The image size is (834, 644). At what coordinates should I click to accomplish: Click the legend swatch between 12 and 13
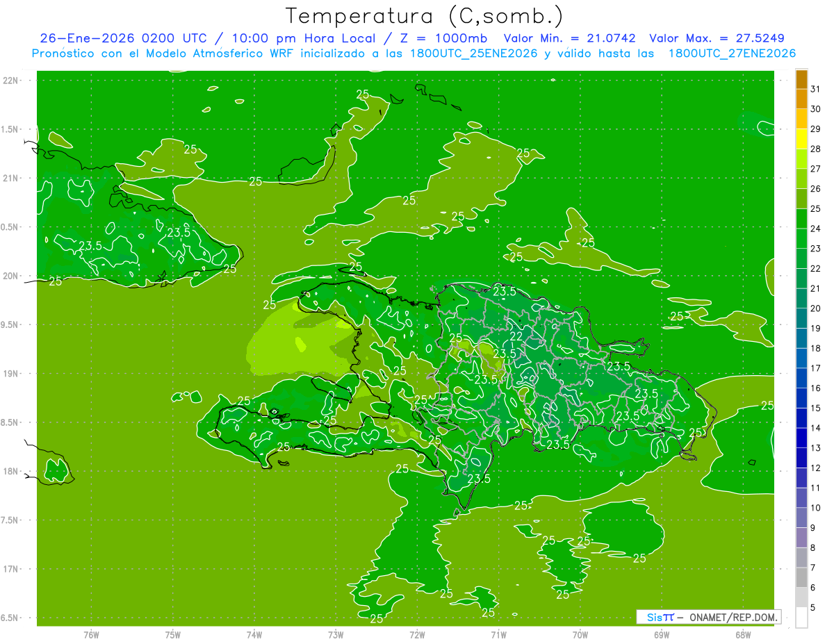click(801, 458)
